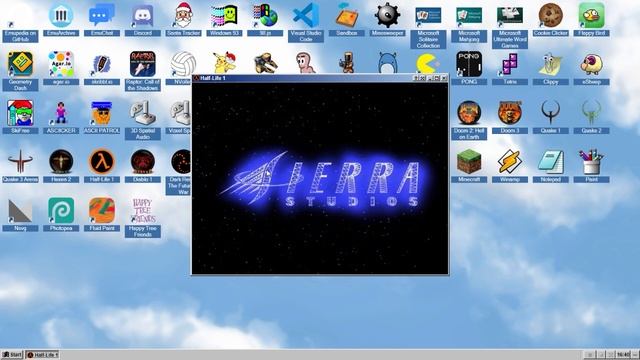This screenshot has height=360, width=640.
Task: Launch the Paint pencil cup icon
Action: (591, 165)
